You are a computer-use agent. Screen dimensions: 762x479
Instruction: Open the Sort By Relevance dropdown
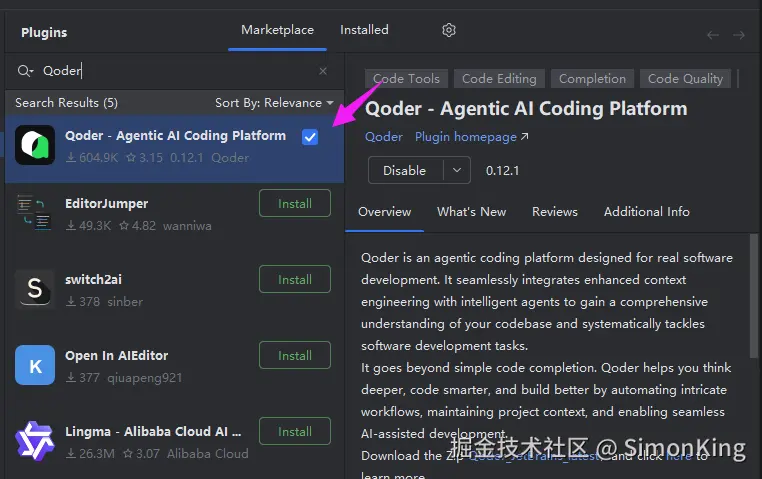pos(274,103)
